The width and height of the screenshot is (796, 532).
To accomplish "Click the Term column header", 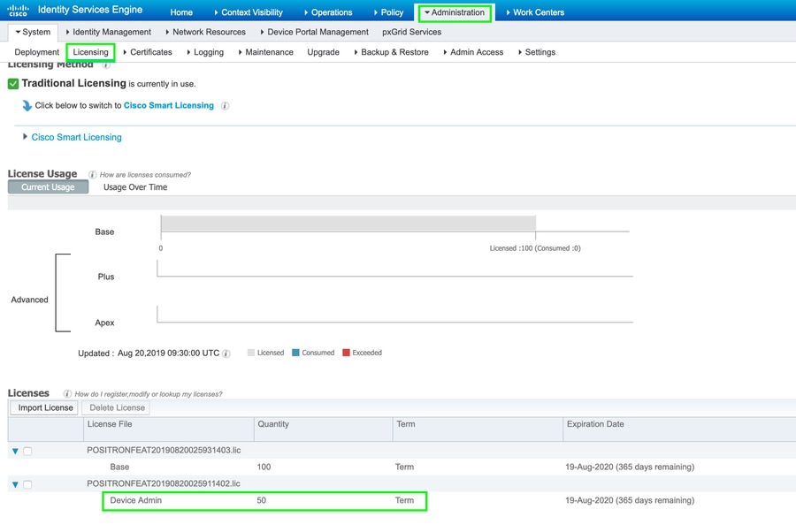I will pos(478,429).
